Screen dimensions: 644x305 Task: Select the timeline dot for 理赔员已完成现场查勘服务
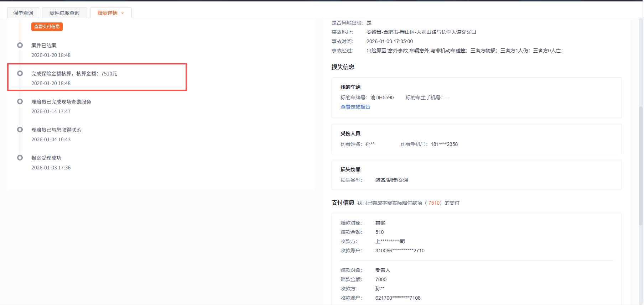[x=20, y=101]
